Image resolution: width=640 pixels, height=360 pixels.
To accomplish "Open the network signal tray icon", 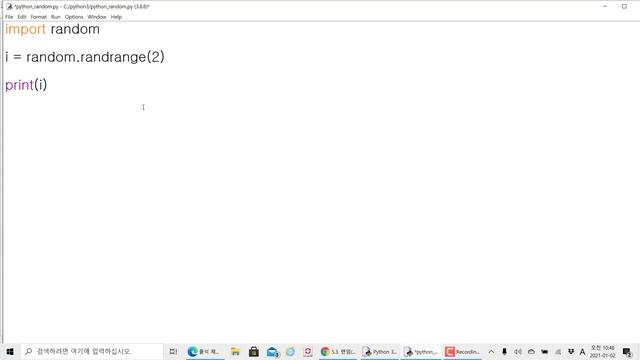I will tap(558, 351).
